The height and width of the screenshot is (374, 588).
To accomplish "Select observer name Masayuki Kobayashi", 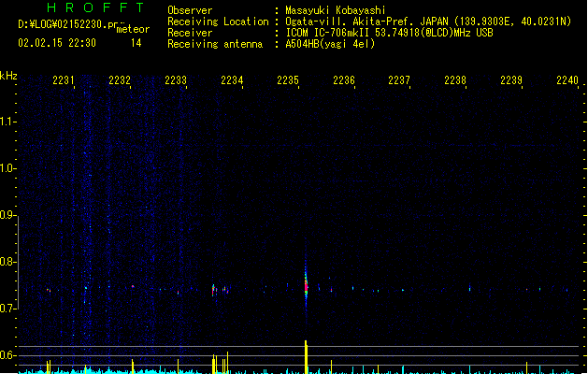I will [336, 10].
